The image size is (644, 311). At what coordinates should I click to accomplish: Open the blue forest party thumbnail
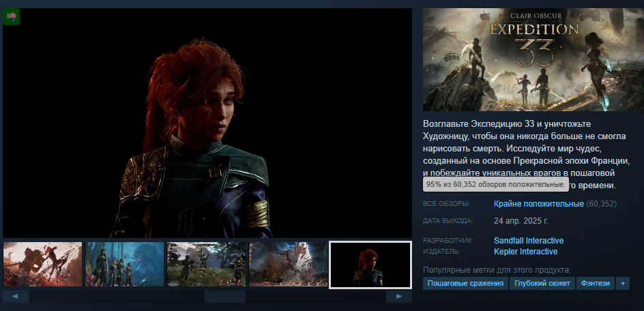tap(124, 264)
